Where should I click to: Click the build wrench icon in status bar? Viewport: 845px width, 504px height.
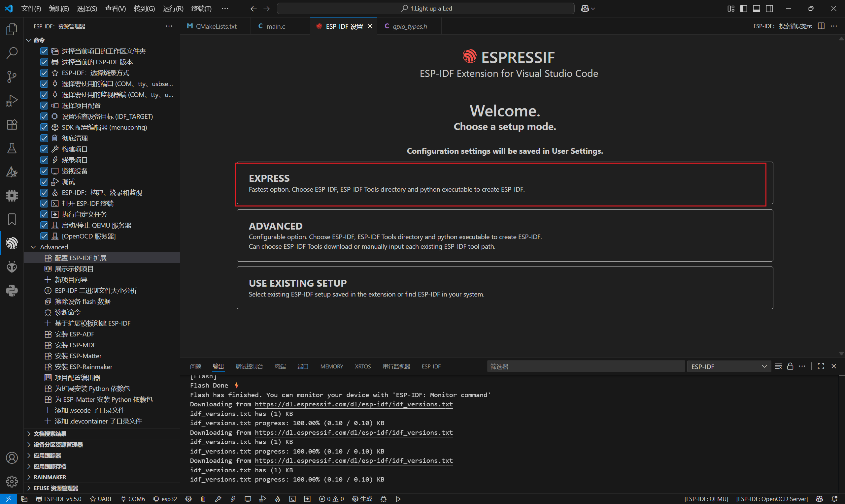[x=218, y=499]
